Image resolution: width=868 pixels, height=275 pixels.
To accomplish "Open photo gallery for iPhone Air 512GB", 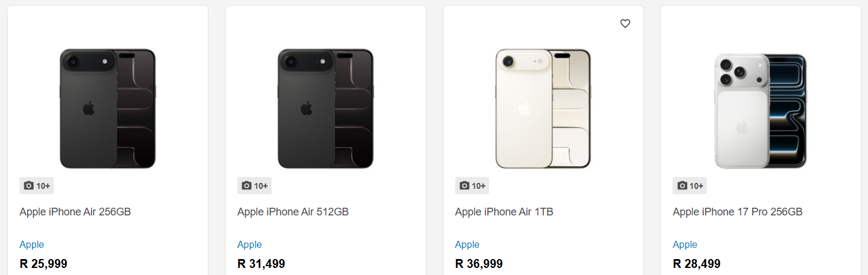I will click(254, 186).
